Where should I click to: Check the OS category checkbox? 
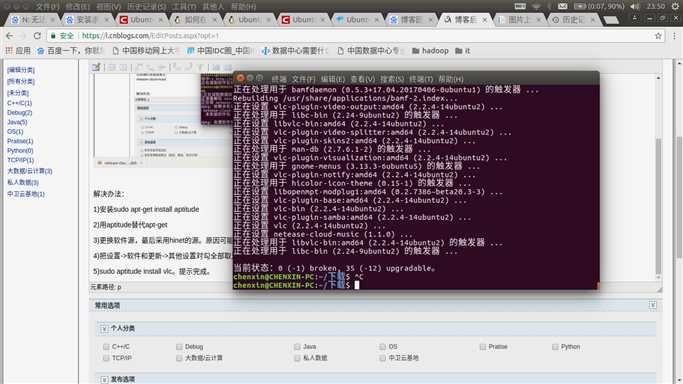tap(382, 347)
